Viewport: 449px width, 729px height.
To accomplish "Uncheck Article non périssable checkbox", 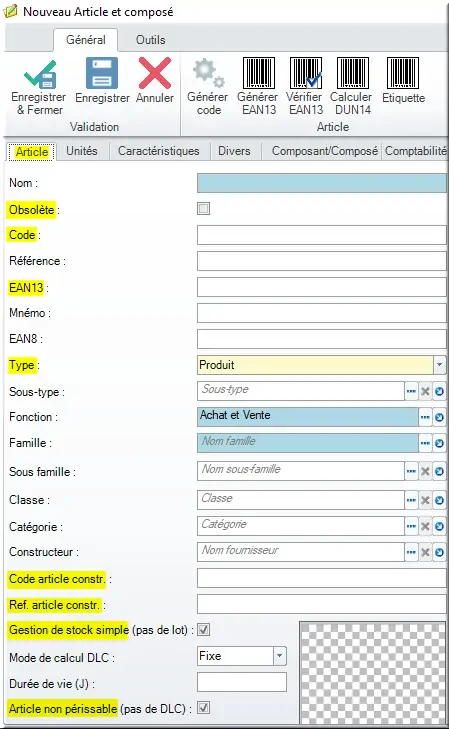I will [x=204, y=708].
